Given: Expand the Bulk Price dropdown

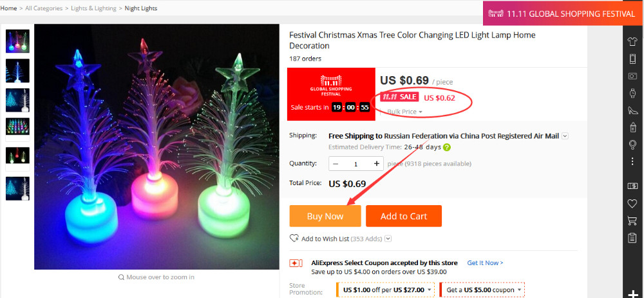Looking at the screenshot, I should [404, 112].
